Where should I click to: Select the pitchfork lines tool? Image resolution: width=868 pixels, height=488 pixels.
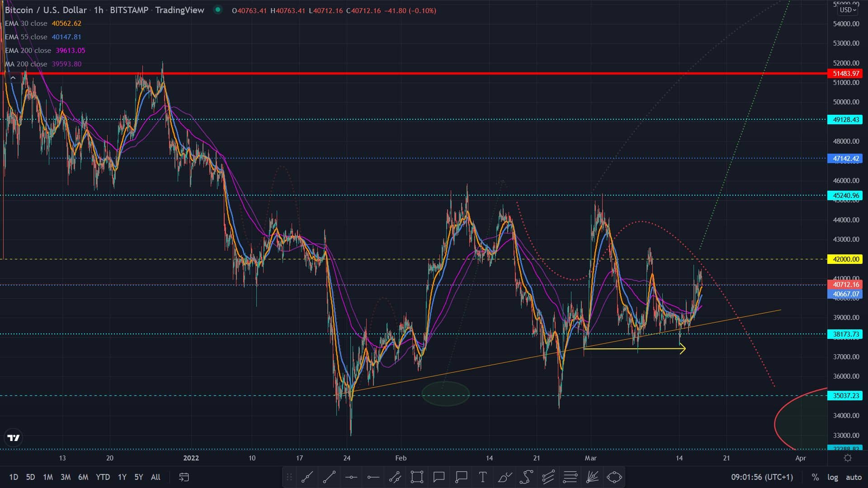[x=548, y=477]
